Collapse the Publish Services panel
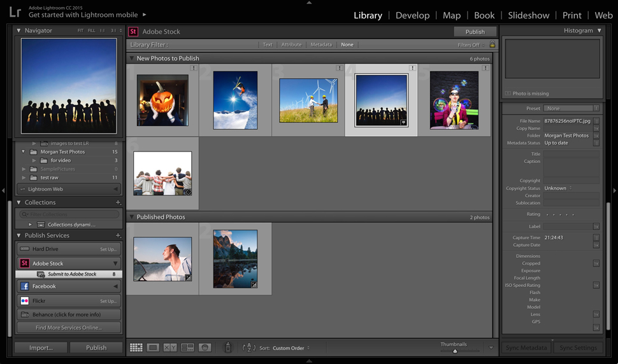The width and height of the screenshot is (618, 364). [19, 235]
